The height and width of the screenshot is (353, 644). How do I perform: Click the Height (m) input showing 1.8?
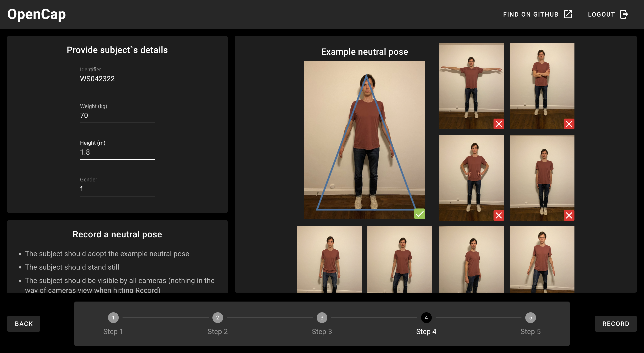[x=117, y=152]
